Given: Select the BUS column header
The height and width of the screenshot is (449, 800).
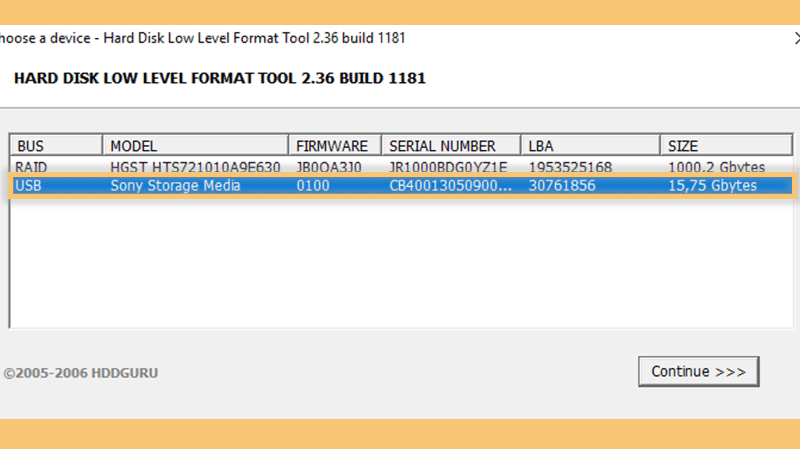Looking at the screenshot, I should [x=56, y=146].
